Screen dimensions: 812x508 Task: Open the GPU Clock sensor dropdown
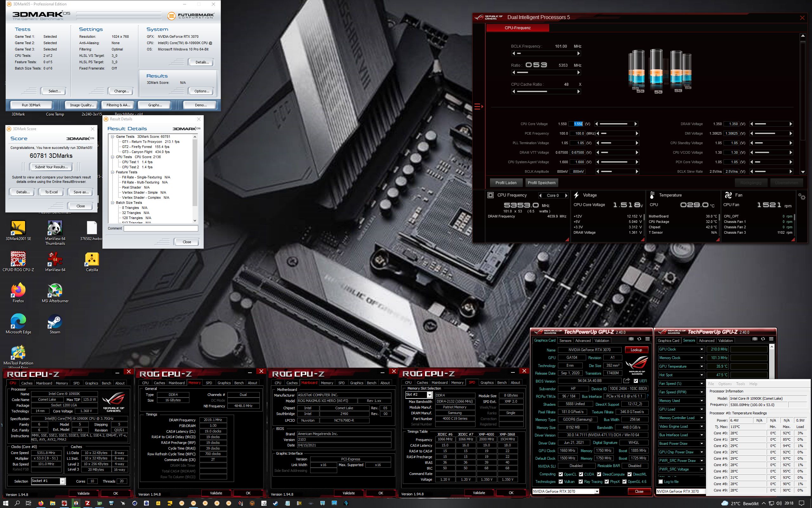(701, 349)
